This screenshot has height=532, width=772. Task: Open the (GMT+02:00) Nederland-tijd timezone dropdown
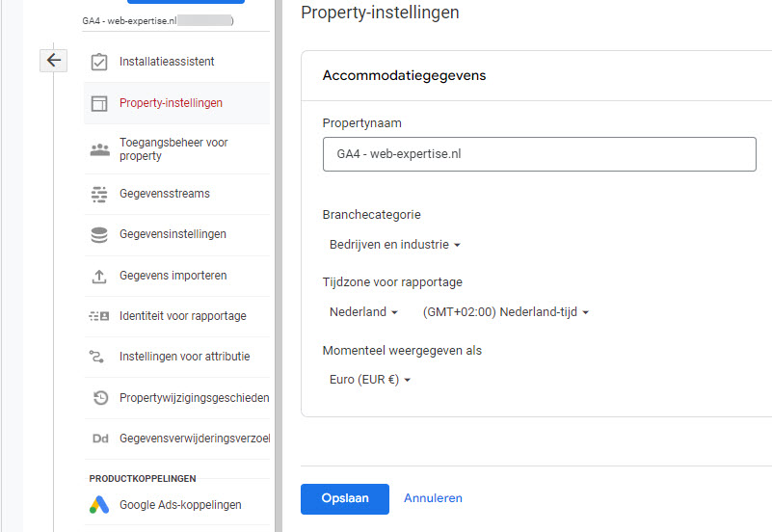[506, 312]
